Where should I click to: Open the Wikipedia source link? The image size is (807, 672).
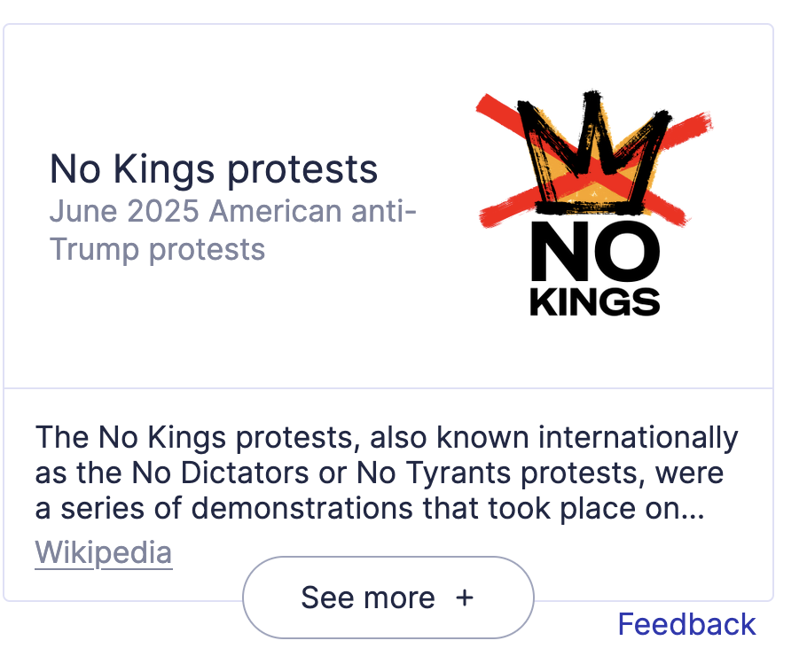[104, 552]
